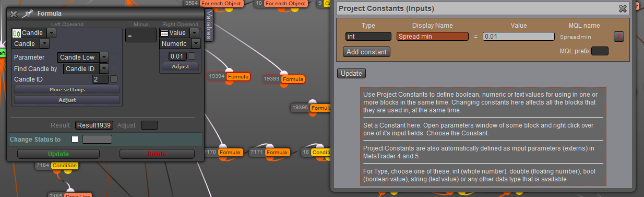Click the value icon in Right Operand
The width and height of the screenshot is (644, 197).
click(x=164, y=33)
